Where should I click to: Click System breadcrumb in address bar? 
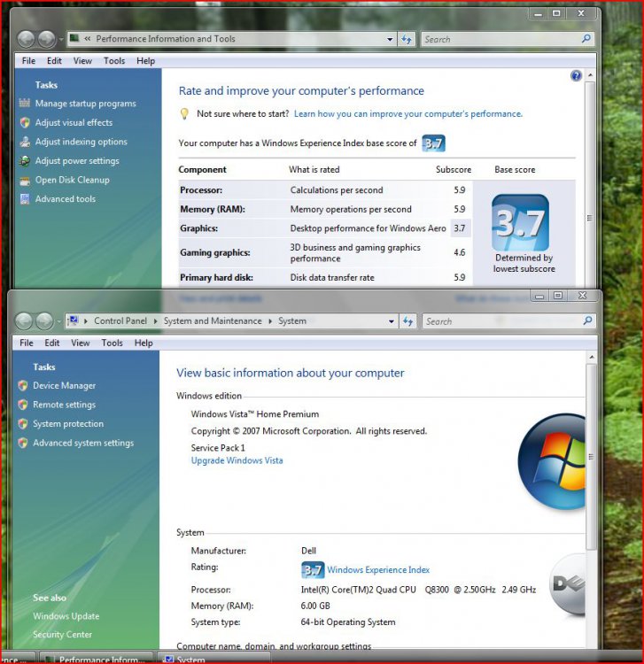292,321
